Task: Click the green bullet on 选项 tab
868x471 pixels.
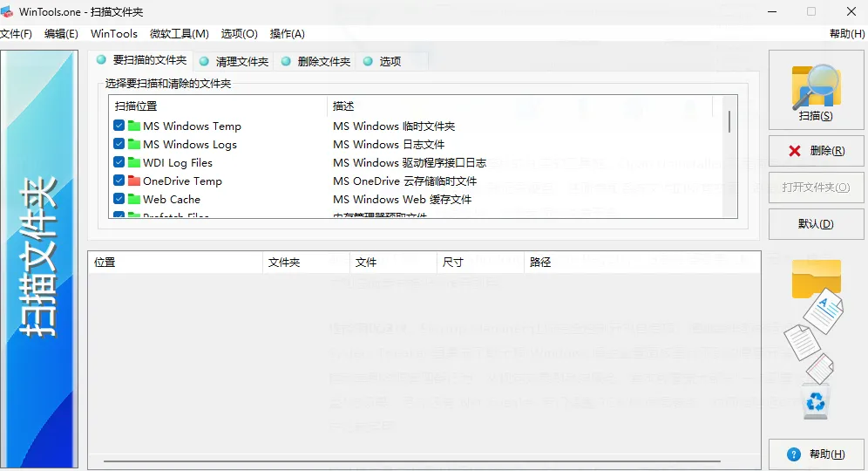Action: click(x=368, y=62)
